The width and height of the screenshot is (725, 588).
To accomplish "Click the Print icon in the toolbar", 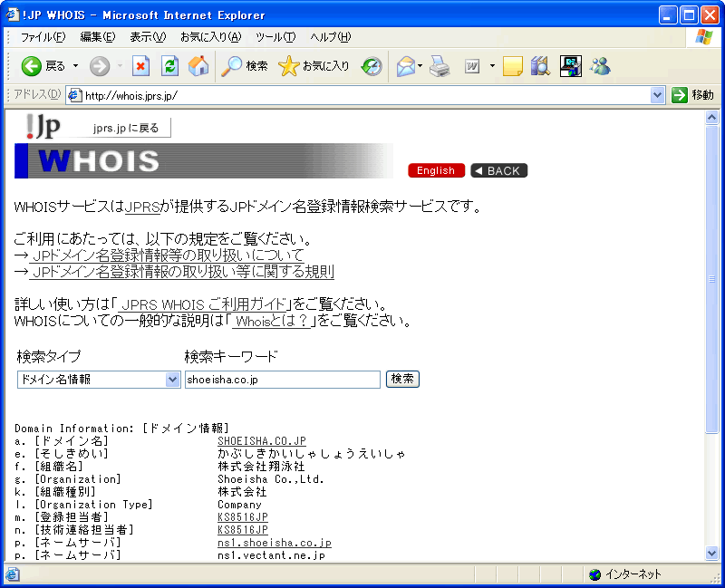I will 440,66.
